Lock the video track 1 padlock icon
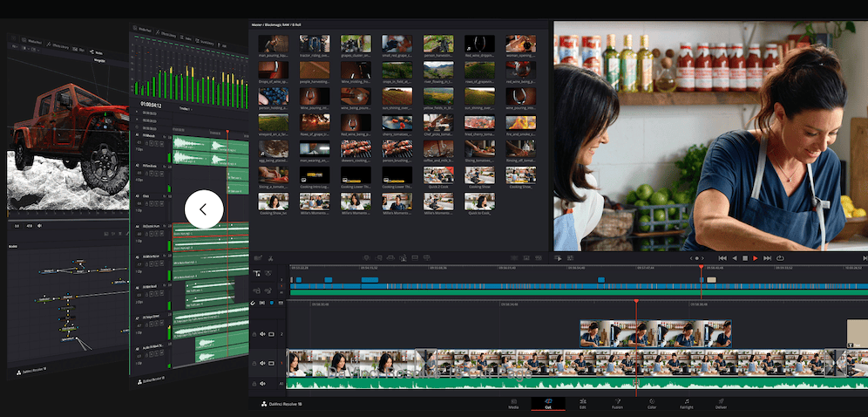 click(254, 362)
